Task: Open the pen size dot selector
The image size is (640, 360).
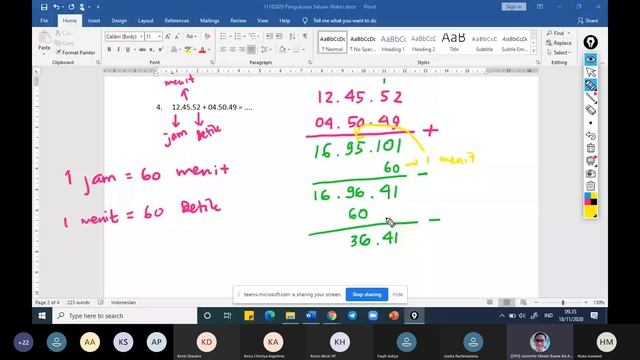Action: [591, 123]
